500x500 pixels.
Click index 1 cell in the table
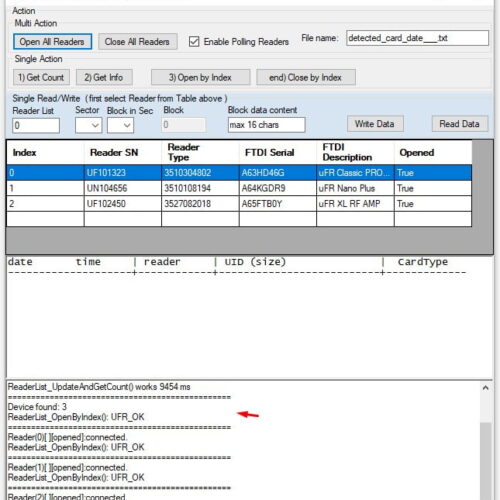pyautogui.click(x=45, y=188)
